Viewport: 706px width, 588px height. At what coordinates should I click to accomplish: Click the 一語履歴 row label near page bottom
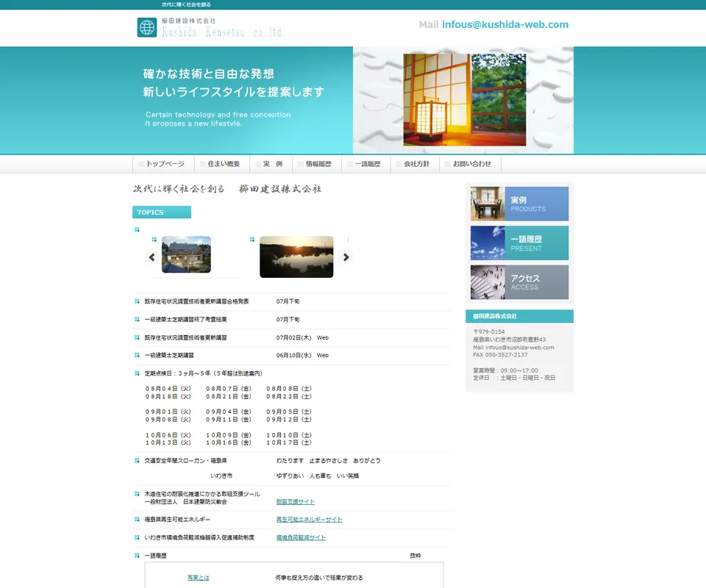[155, 556]
